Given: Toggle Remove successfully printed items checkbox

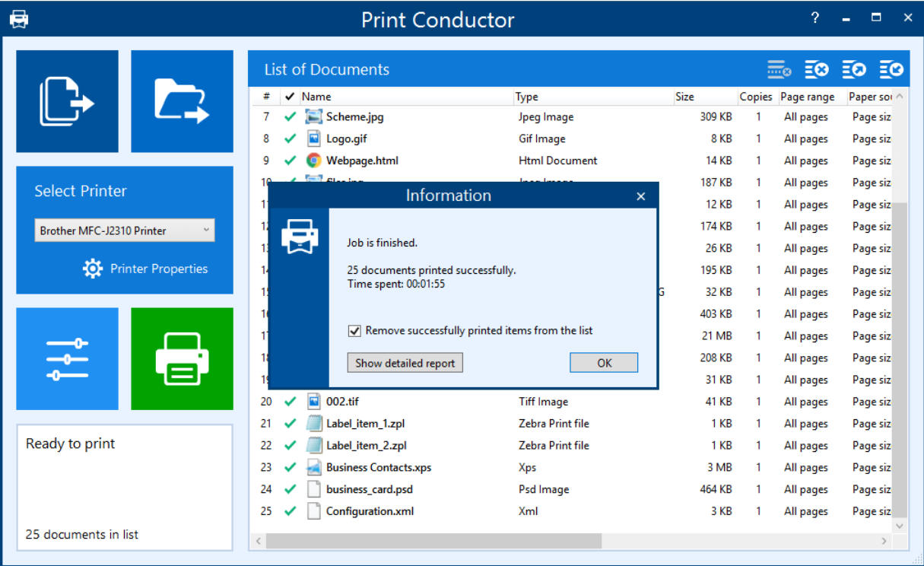Looking at the screenshot, I should [x=354, y=331].
